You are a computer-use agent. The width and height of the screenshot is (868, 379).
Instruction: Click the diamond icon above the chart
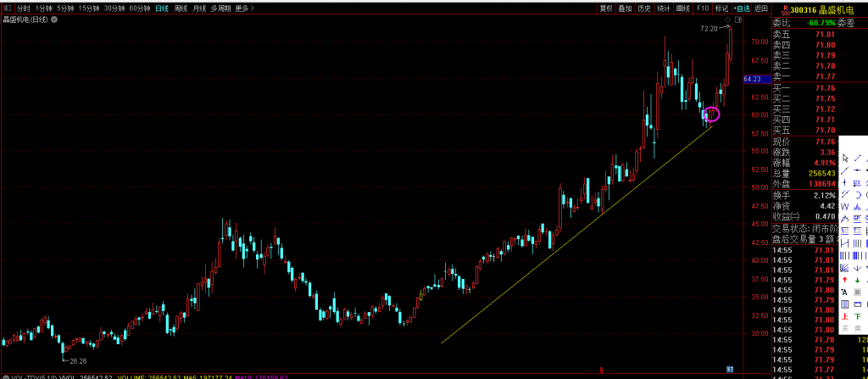727,19
